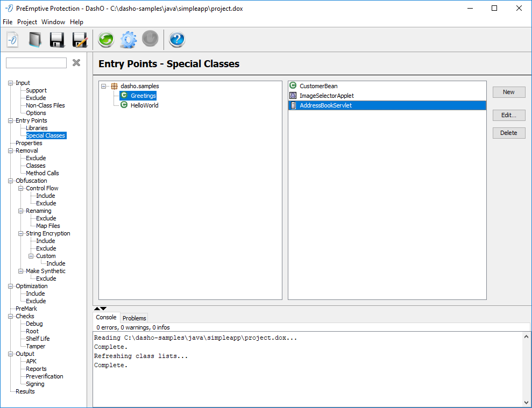This screenshot has width=532, height=408.
Task: Collapse the Obfuscation tree section
Action: 10,181
